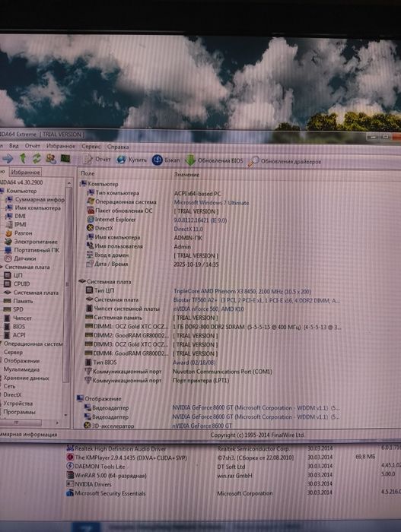Switch to the Избранное tab in the sidebar
This screenshot has height=532, width=401.
25,172
